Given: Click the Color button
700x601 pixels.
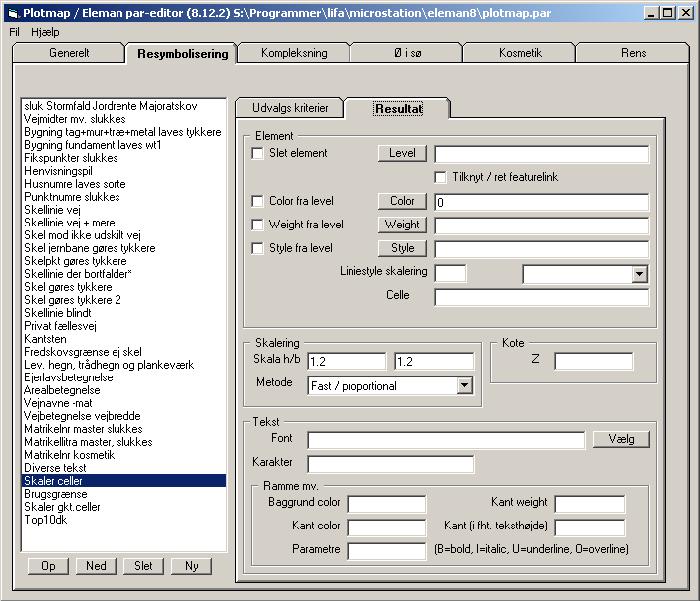Looking at the screenshot, I should [x=402, y=201].
